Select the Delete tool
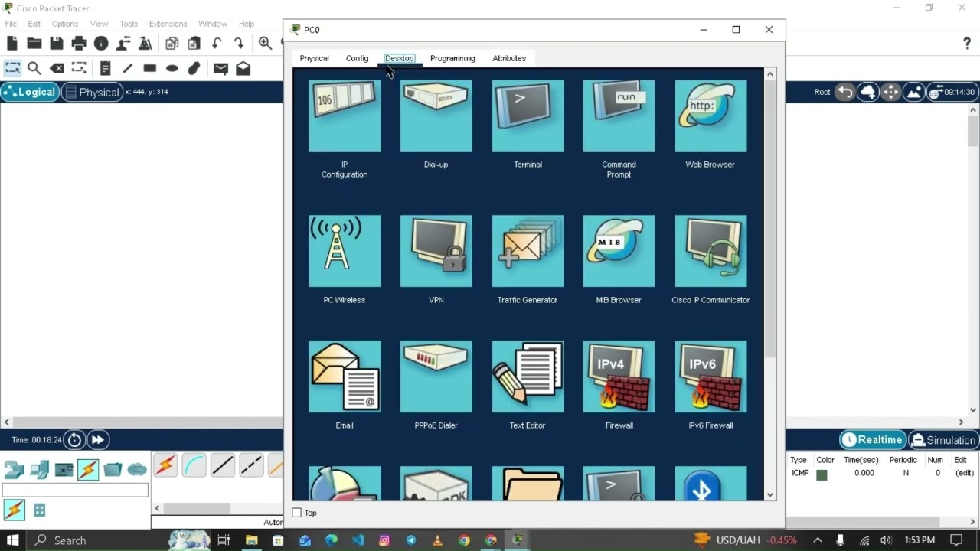The image size is (980, 551). pos(56,68)
